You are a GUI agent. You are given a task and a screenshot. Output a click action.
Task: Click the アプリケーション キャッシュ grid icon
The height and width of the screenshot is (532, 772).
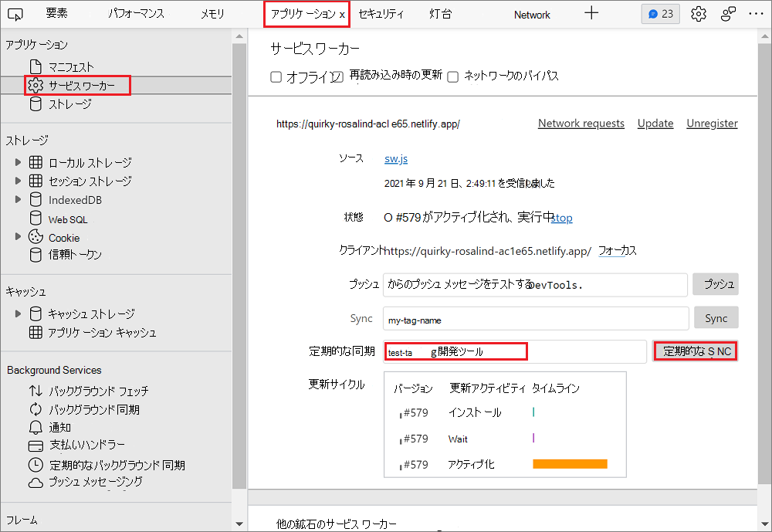click(x=36, y=333)
